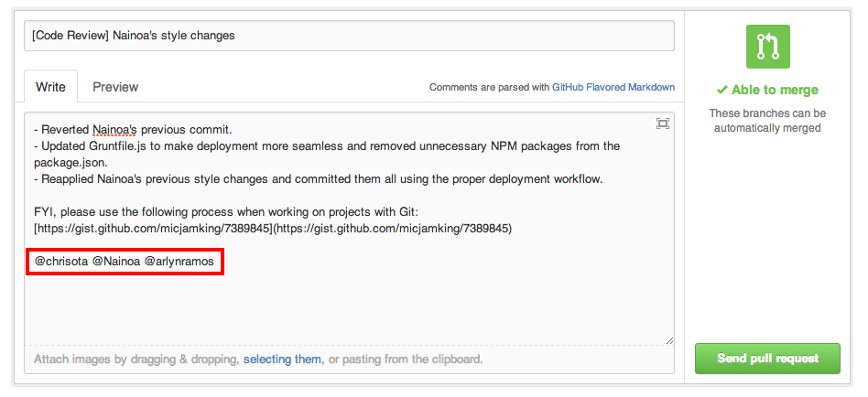868x397 pixels.
Task: Place cursor on the @Nainoa mention
Action: [x=116, y=262]
